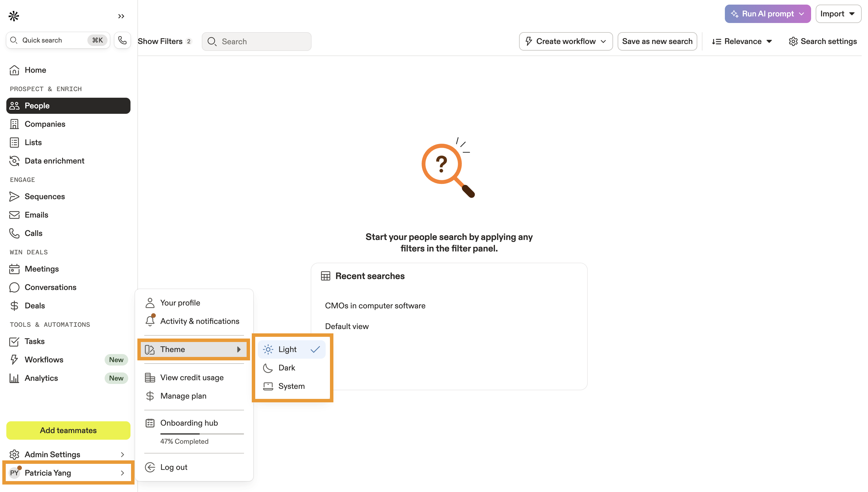The image size is (868, 492).
Task: Click Log out in profile menu
Action: point(174,467)
